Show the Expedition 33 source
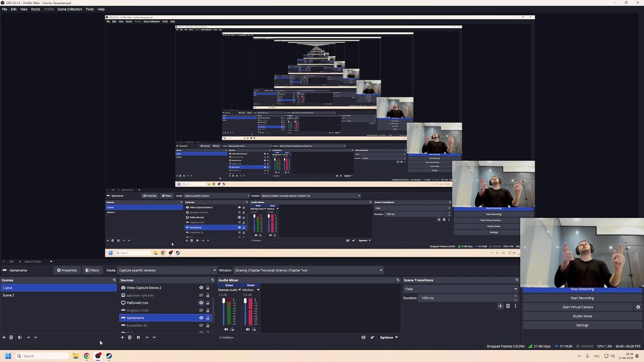Viewport: 644px width, 362px height. coord(201,325)
